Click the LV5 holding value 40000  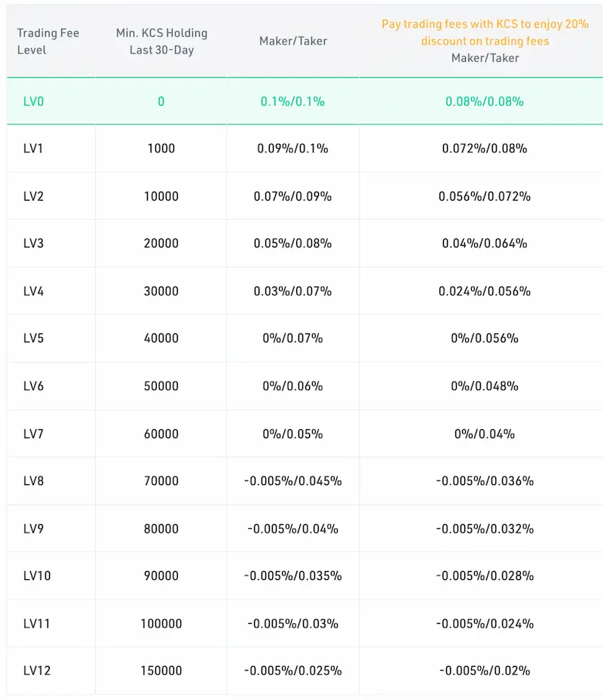click(x=161, y=338)
